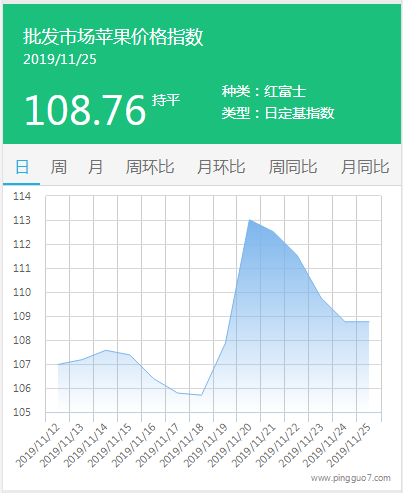Click the y-axis label 107
This screenshot has width=403, height=493.
(22, 364)
